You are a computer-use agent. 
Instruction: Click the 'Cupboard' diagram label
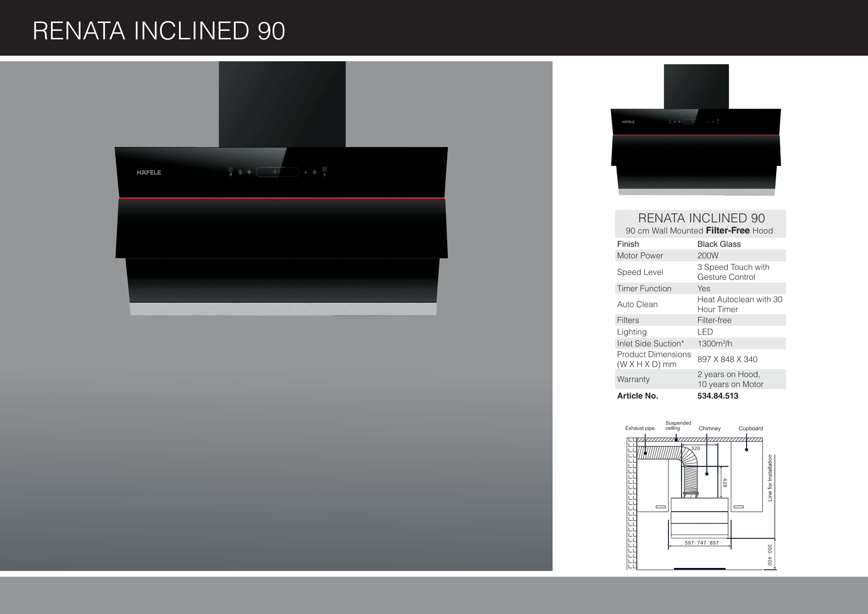pyautogui.click(x=751, y=428)
